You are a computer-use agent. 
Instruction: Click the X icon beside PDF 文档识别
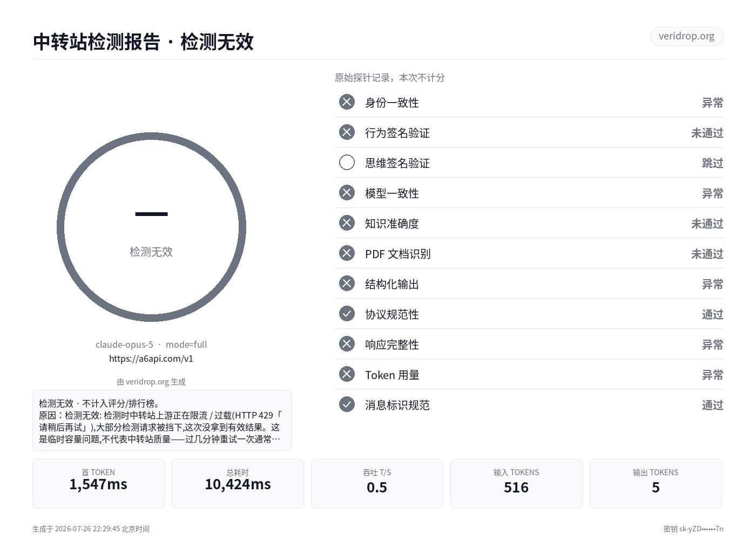point(347,253)
